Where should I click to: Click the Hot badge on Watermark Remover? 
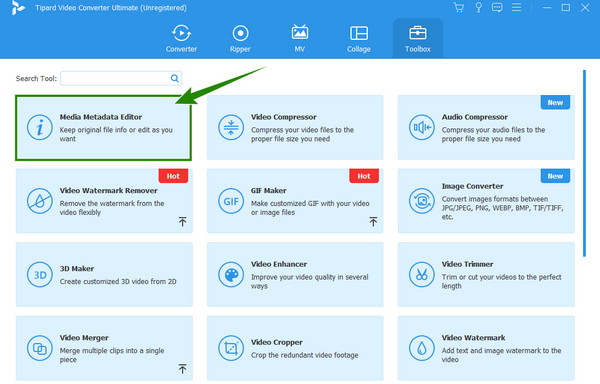(173, 176)
